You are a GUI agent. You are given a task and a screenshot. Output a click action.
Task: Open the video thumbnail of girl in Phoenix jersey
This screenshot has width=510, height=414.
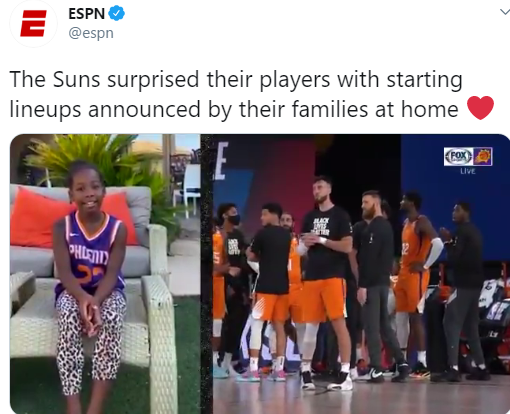click(105, 274)
